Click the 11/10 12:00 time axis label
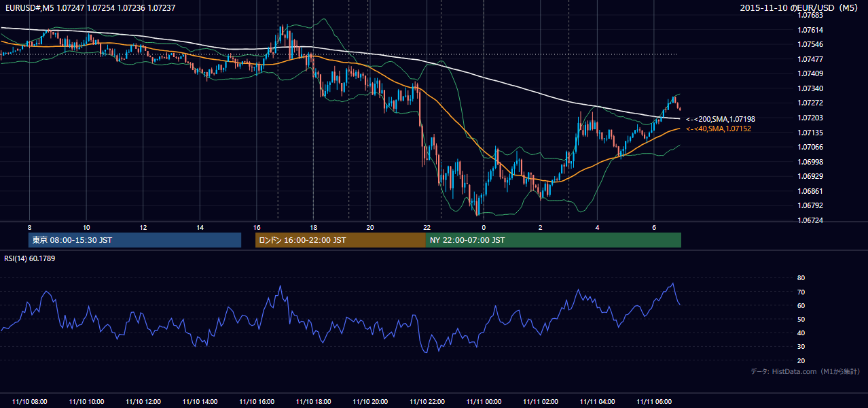Screen dimensions: 868x408 143,402
